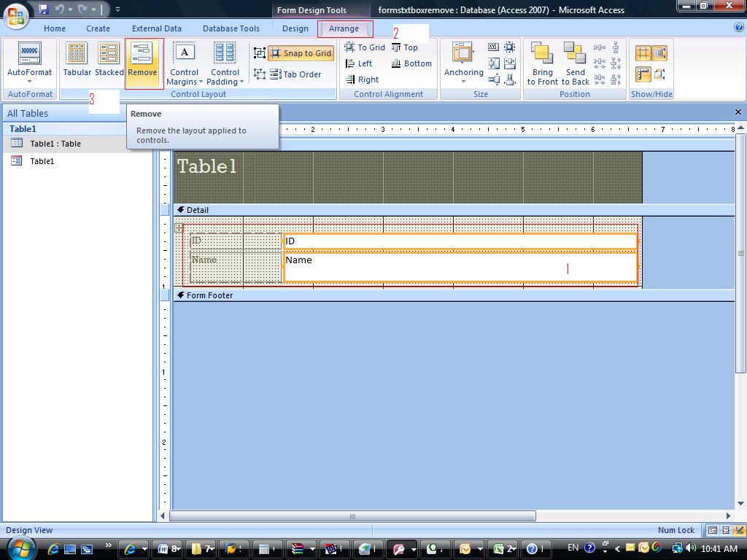This screenshot has height=560, width=747.
Task: Select the Detail section bar
Action: [x=454, y=210]
